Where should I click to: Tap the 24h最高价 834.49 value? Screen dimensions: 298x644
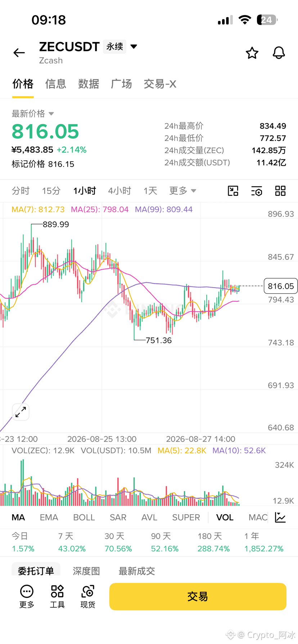(273, 126)
